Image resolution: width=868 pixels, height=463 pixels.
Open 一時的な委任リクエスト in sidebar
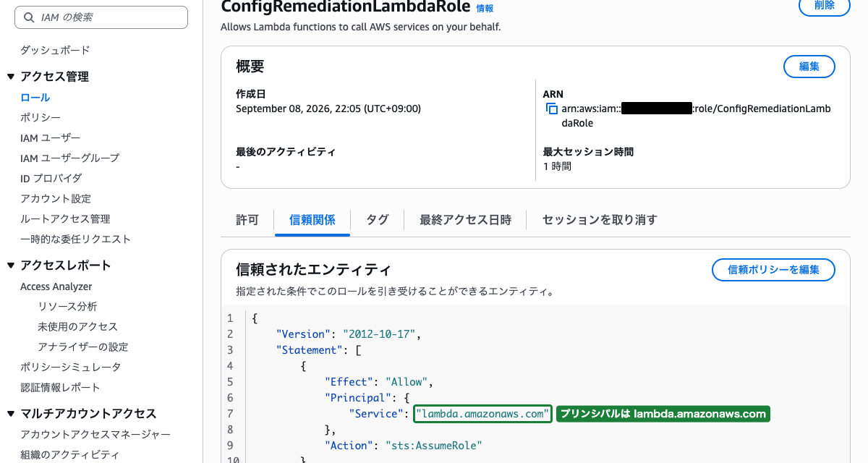coord(75,239)
